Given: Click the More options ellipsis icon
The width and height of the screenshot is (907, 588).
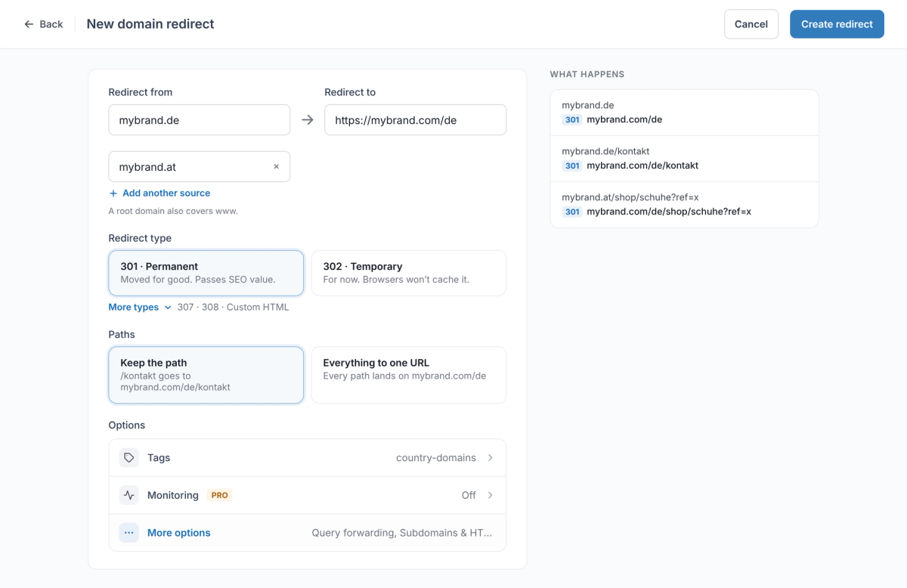Looking at the screenshot, I should coord(129,533).
